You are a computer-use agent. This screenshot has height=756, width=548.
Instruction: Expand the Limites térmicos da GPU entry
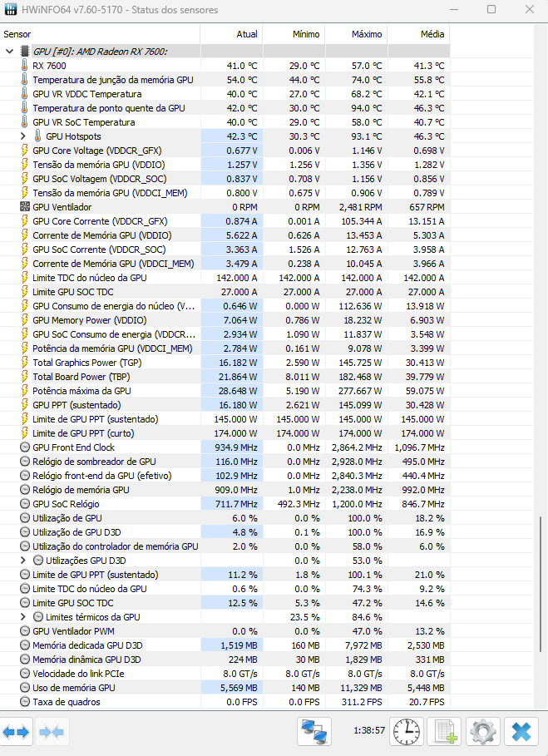[x=22, y=616]
